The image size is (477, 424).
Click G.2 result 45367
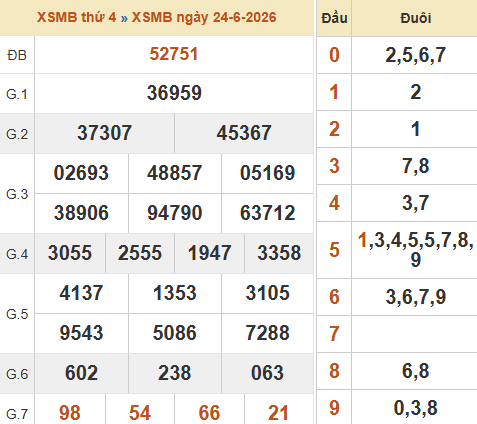click(x=244, y=133)
